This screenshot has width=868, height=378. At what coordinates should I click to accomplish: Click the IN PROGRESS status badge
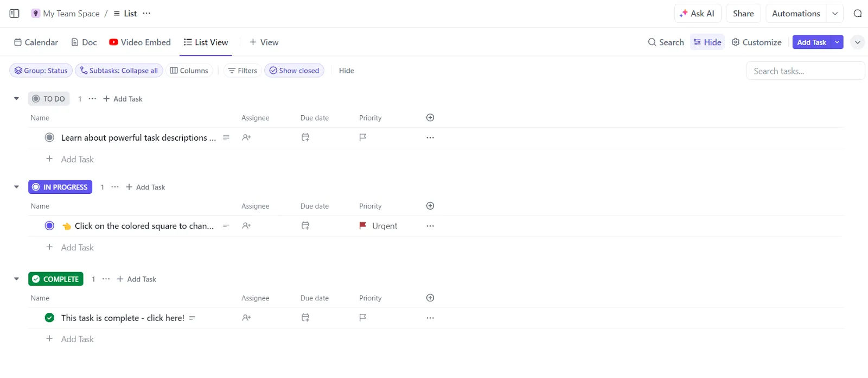[60, 187]
